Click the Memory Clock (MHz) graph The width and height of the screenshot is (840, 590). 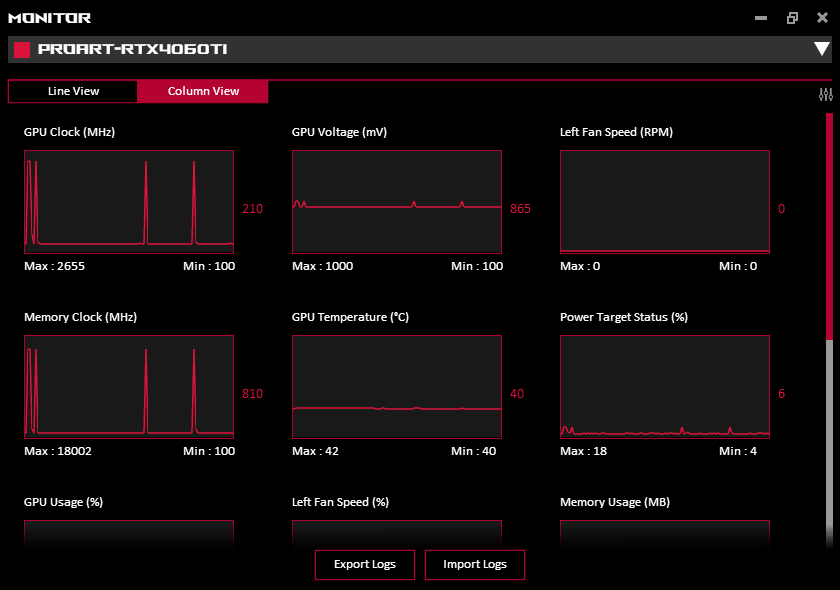[x=129, y=387]
